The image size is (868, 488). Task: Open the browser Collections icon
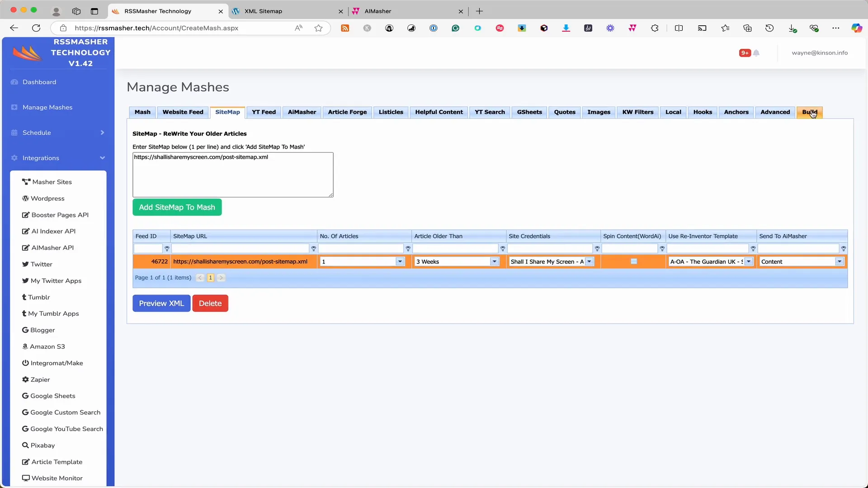pos(747,28)
